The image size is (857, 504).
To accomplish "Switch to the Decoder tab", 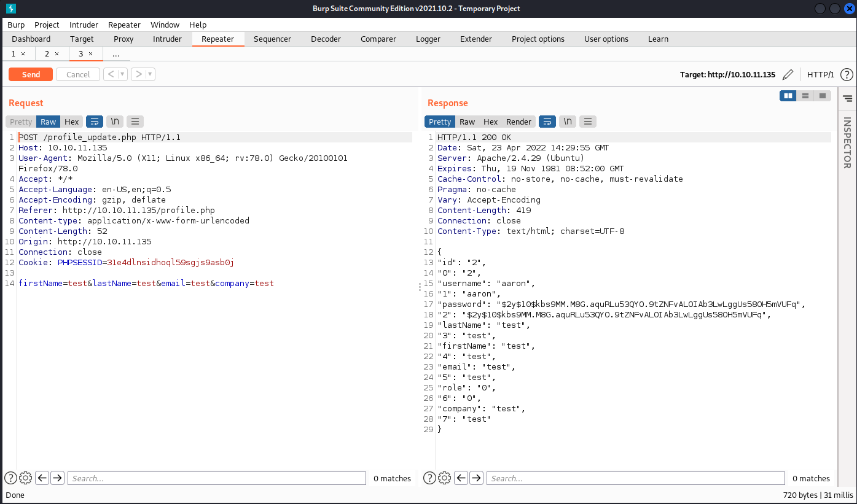I will 326,39.
